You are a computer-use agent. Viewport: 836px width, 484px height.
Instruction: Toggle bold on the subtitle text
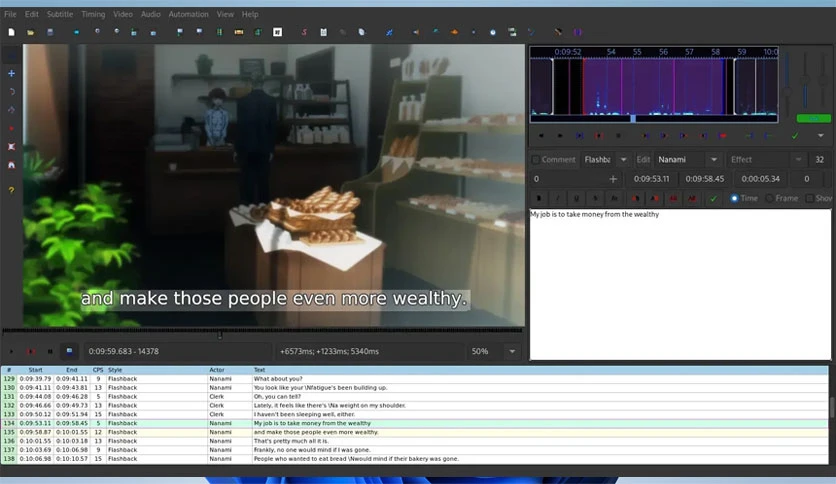tap(539, 198)
